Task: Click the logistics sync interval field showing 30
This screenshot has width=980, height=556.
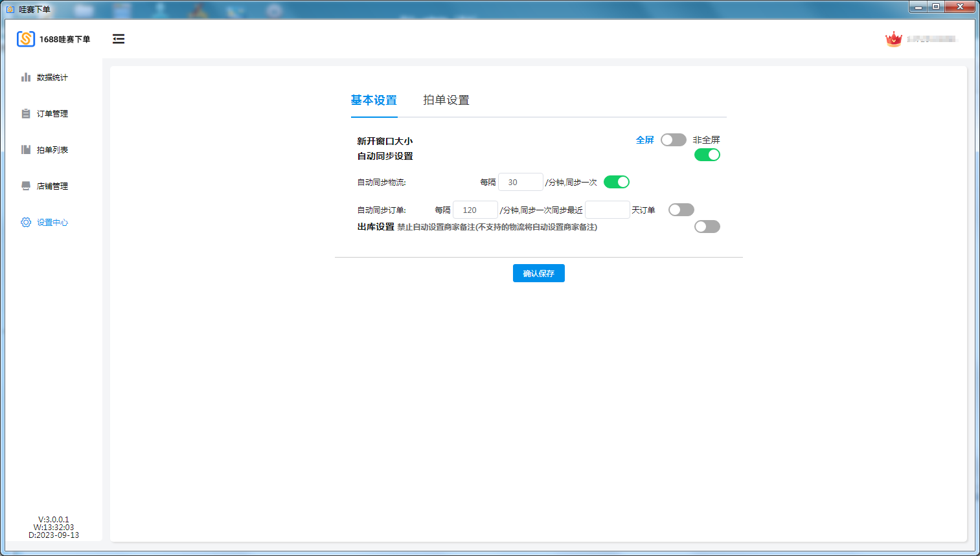Action: coord(520,183)
